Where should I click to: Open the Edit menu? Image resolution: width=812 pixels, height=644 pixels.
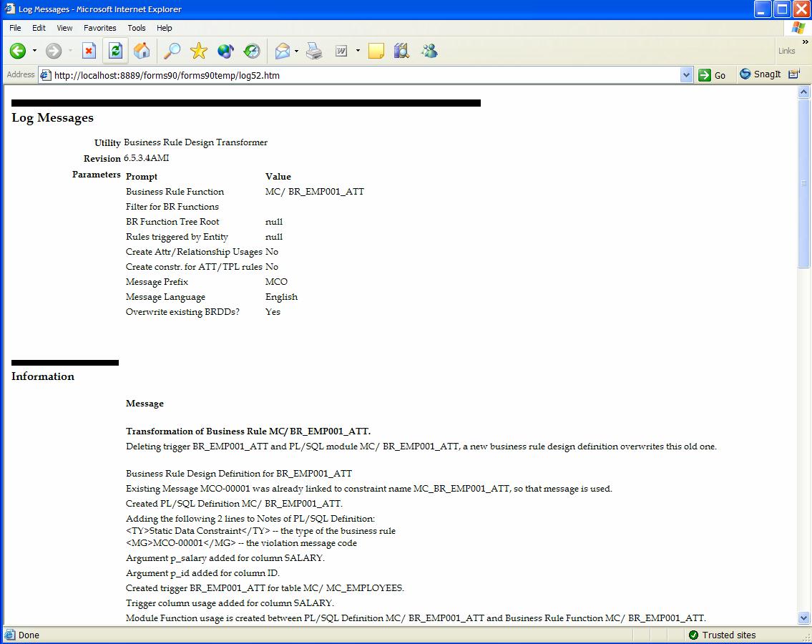39,28
